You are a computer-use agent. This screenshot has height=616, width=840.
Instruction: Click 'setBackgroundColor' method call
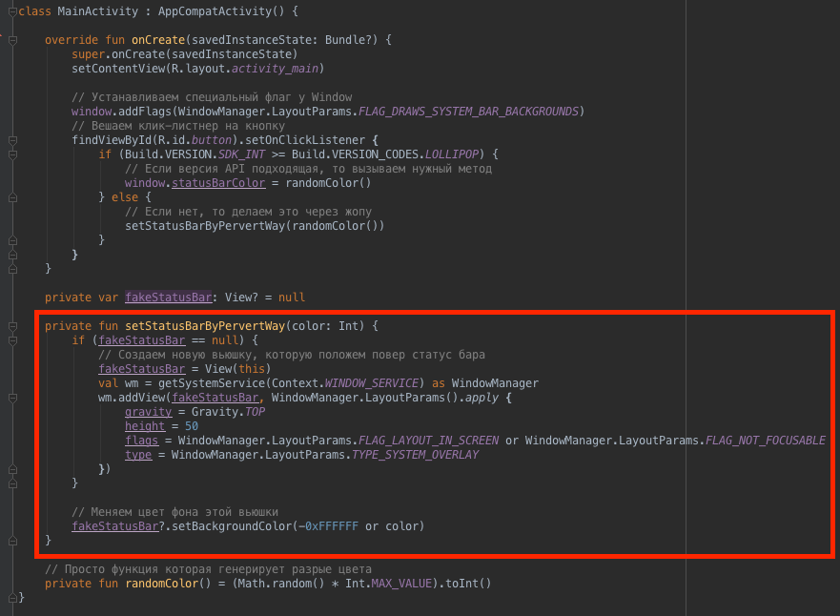coord(232,526)
